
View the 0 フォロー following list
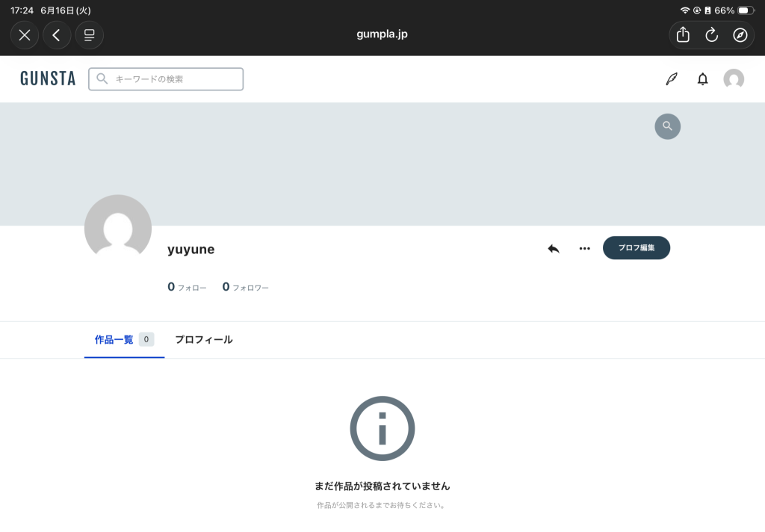(x=187, y=287)
